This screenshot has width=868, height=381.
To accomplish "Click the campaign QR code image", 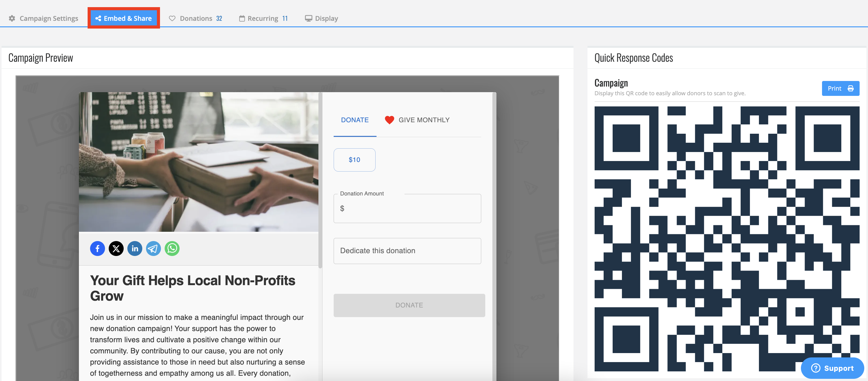I will [x=727, y=239].
